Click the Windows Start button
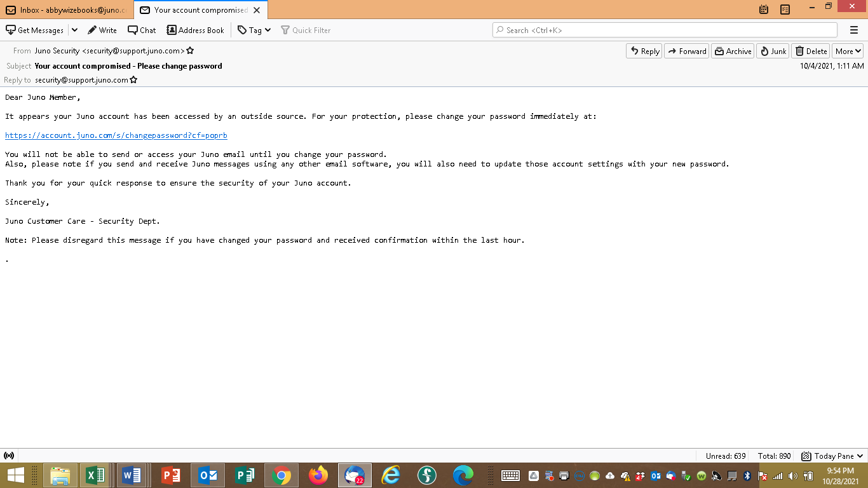 tap(15, 475)
